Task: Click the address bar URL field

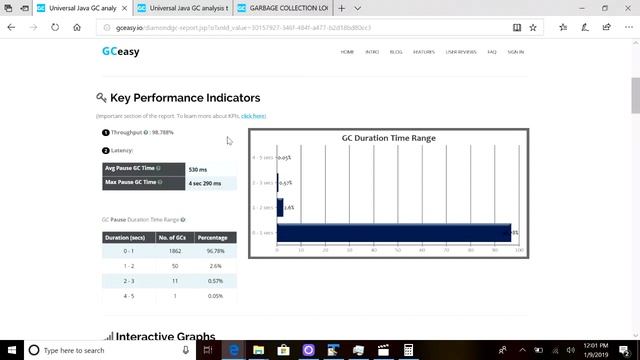Action: (302, 28)
